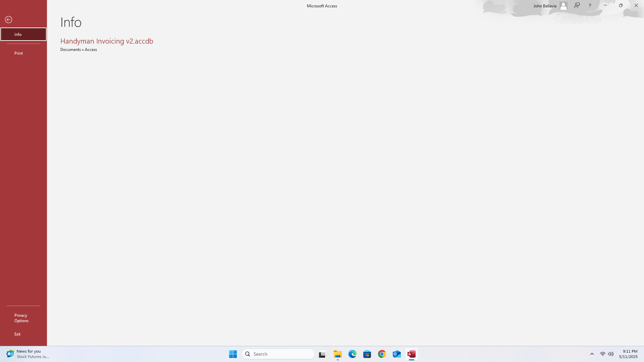Open the Windows Start menu
Image resolution: width=644 pixels, height=362 pixels.
pyautogui.click(x=233, y=354)
